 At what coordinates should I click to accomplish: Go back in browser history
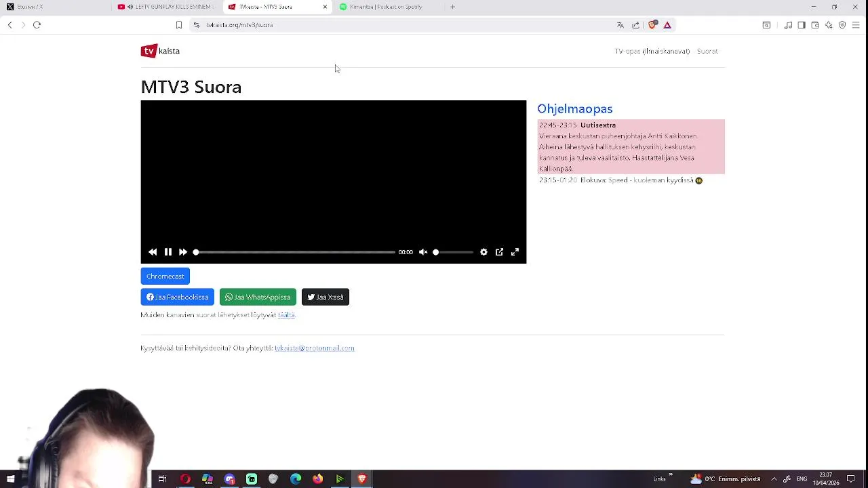(9, 25)
